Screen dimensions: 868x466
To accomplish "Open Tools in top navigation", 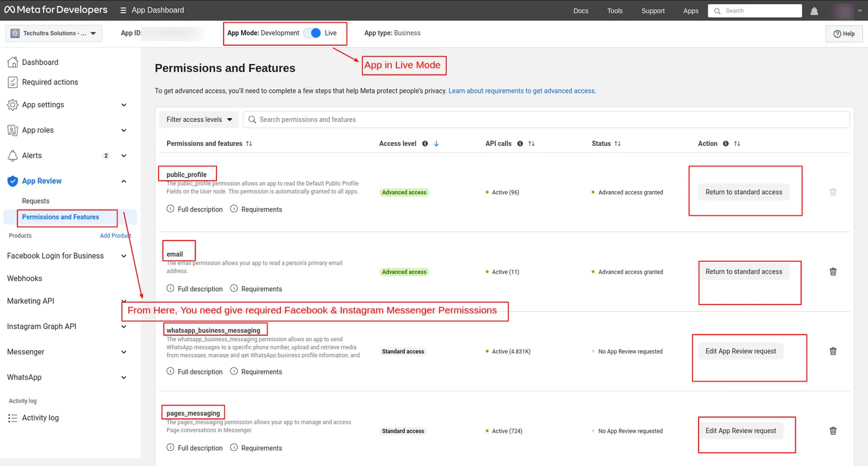I will pyautogui.click(x=615, y=11).
